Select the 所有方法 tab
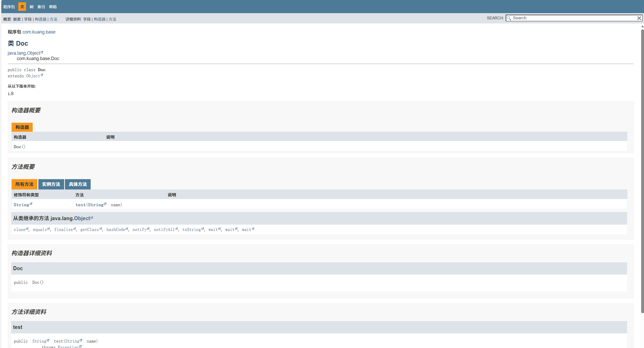The width and height of the screenshot is (644, 348). coord(24,184)
